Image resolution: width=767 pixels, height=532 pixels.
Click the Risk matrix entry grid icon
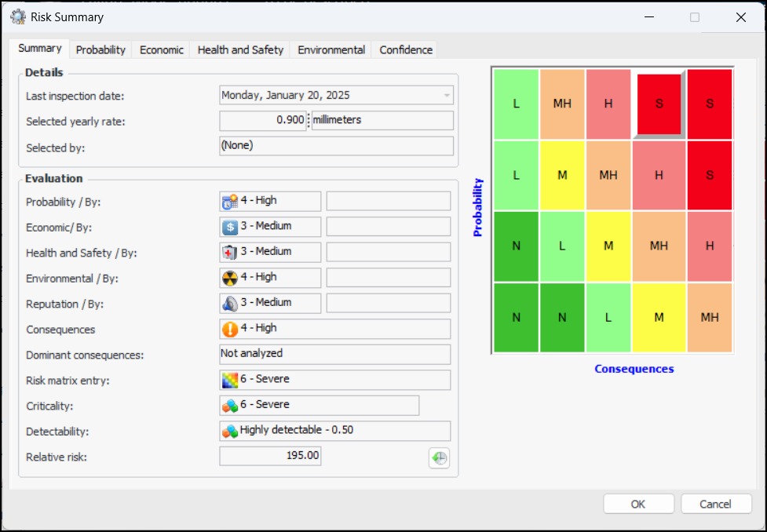click(230, 381)
